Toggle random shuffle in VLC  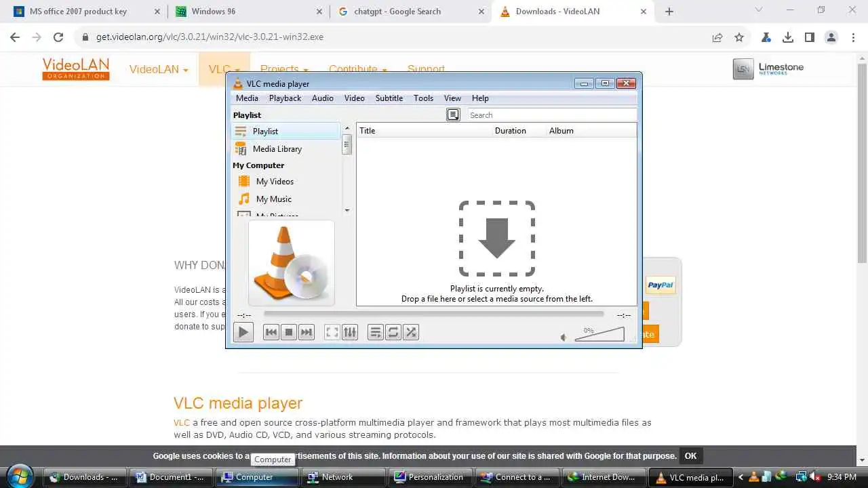pyautogui.click(x=411, y=332)
